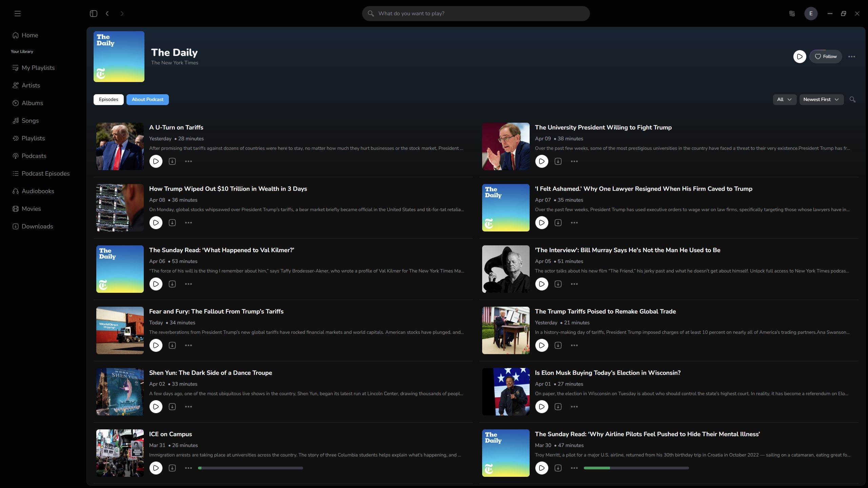Open 'Shen Yun: The Dark Side' episode title

pyautogui.click(x=211, y=373)
